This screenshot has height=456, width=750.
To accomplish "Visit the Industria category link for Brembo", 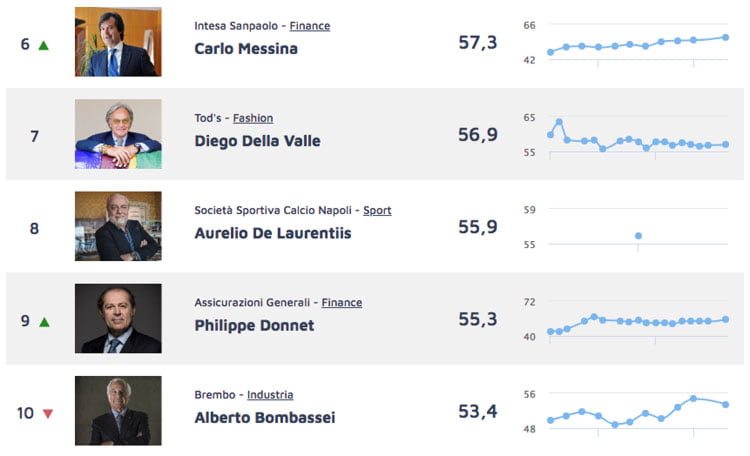I will tap(270, 395).
